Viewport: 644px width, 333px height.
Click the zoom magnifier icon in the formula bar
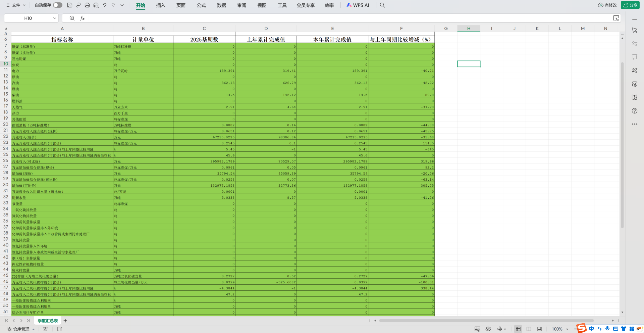[72, 18]
